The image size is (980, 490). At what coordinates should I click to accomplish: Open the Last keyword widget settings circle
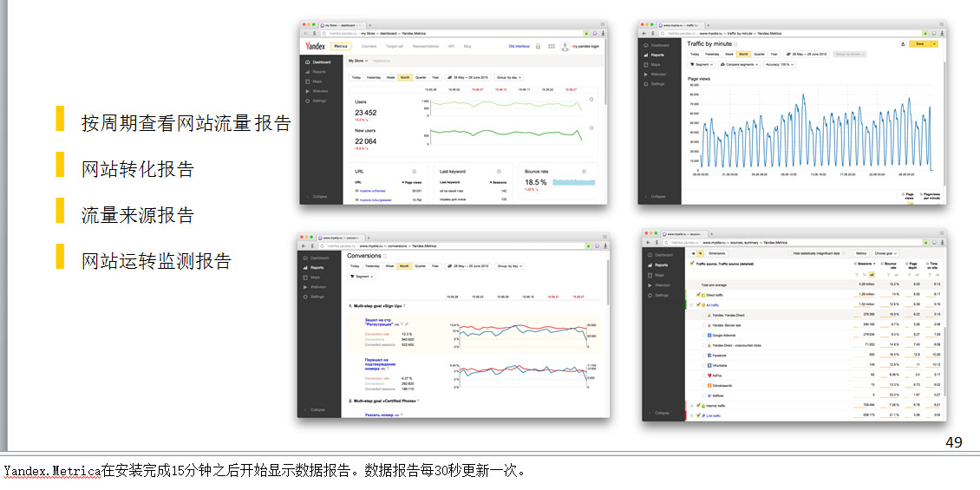tap(498, 171)
